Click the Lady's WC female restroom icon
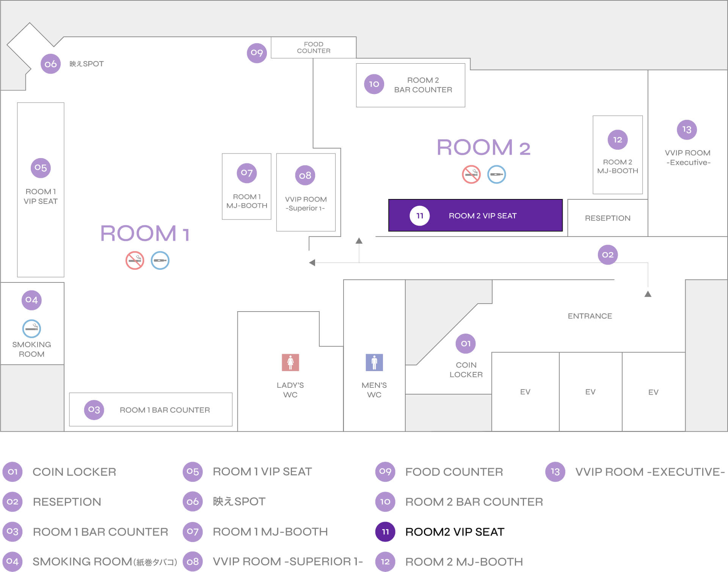Screen dimensions: 728x572 (x=290, y=362)
